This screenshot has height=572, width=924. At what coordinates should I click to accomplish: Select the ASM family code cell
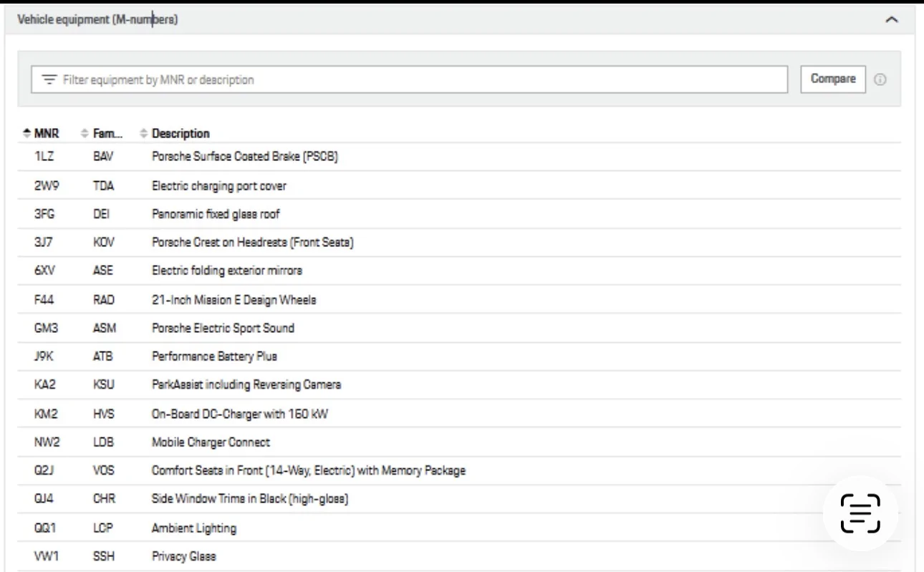[x=105, y=328]
